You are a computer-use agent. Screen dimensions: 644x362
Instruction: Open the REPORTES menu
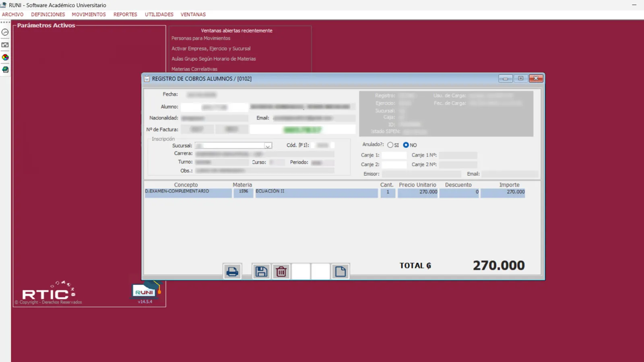pos(125,14)
